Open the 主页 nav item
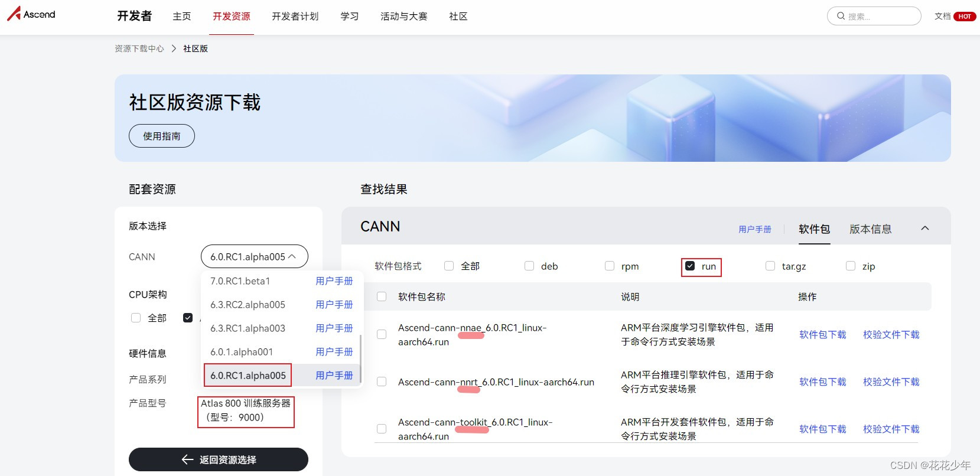Viewport: 980px width, 476px height. (182, 17)
